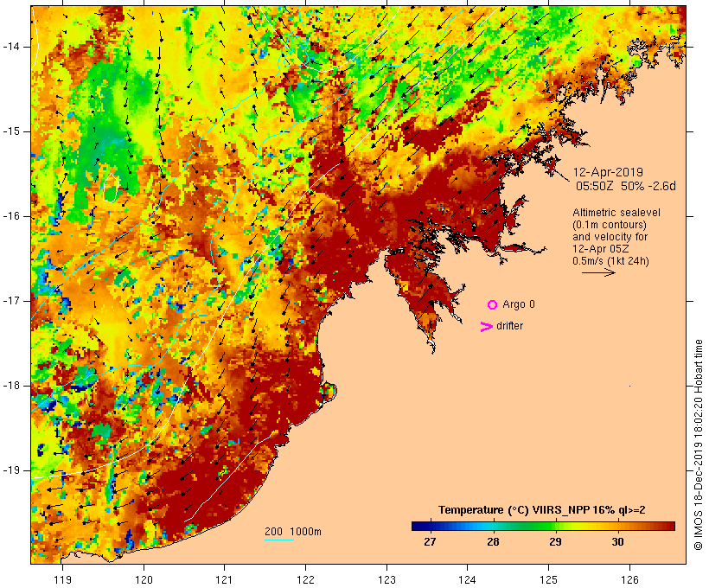Click the '28' colorbar tick label
This screenshot has height=588, width=709.
click(x=493, y=541)
